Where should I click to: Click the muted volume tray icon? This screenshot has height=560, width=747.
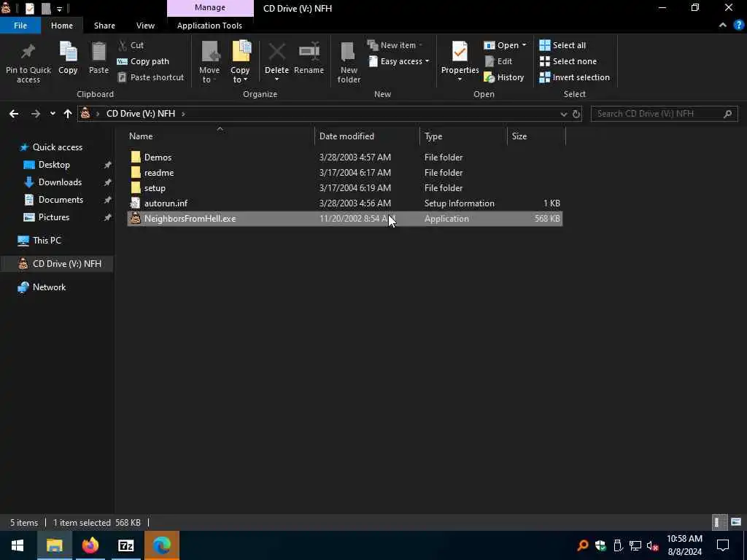pos(653,545)
